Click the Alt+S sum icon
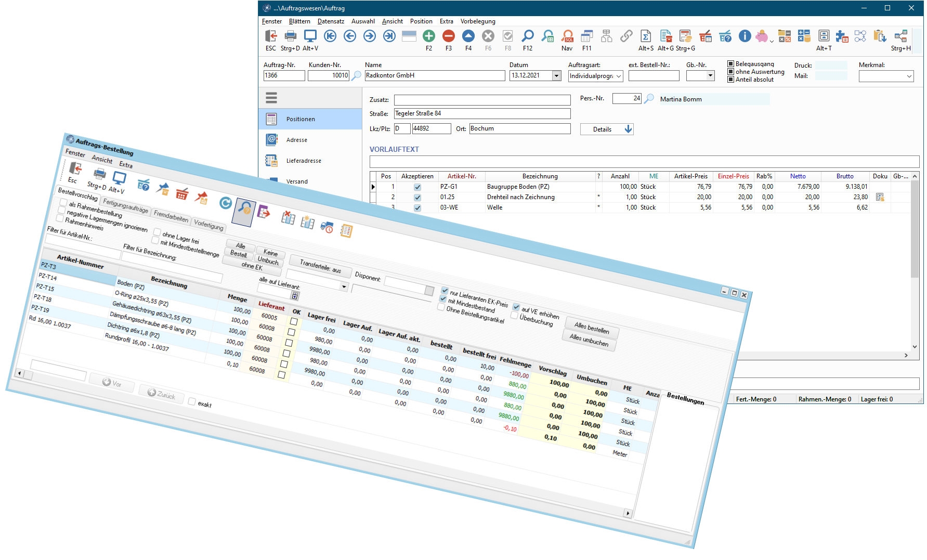Viewport: 927px width, 560px height. coord(646,36)
